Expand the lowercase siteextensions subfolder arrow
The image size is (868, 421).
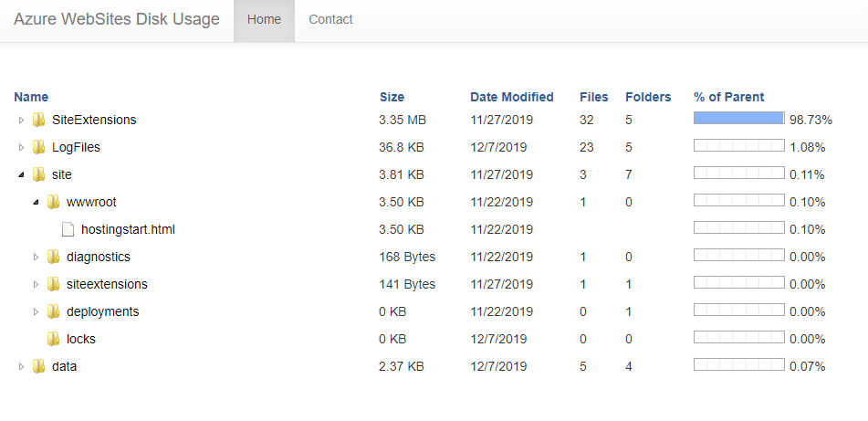[37, 284]
